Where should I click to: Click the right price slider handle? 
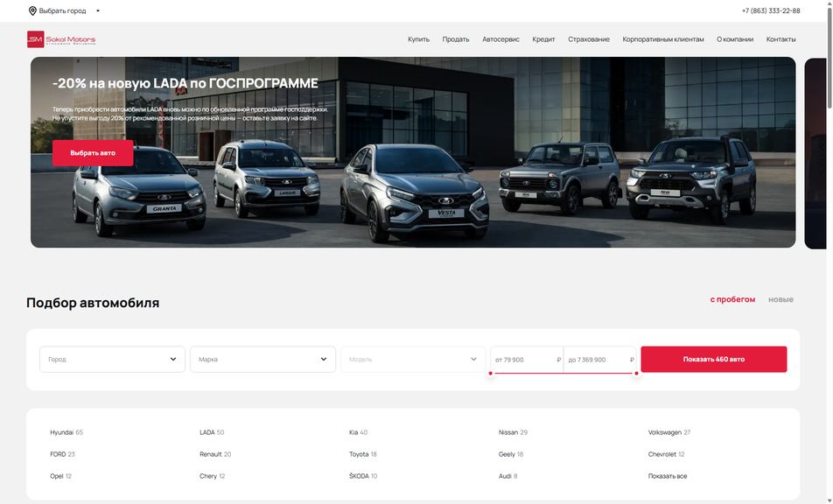[636, 374]
